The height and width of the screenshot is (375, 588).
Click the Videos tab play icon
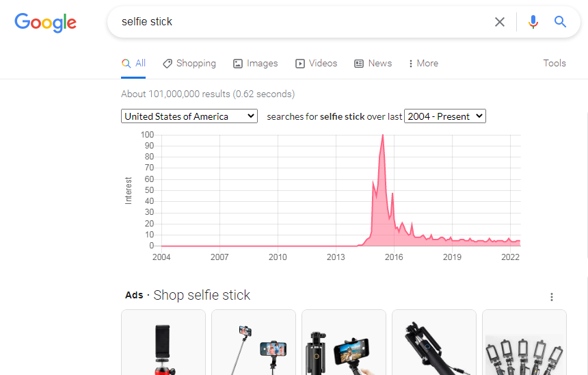click(x=300, y=64)
